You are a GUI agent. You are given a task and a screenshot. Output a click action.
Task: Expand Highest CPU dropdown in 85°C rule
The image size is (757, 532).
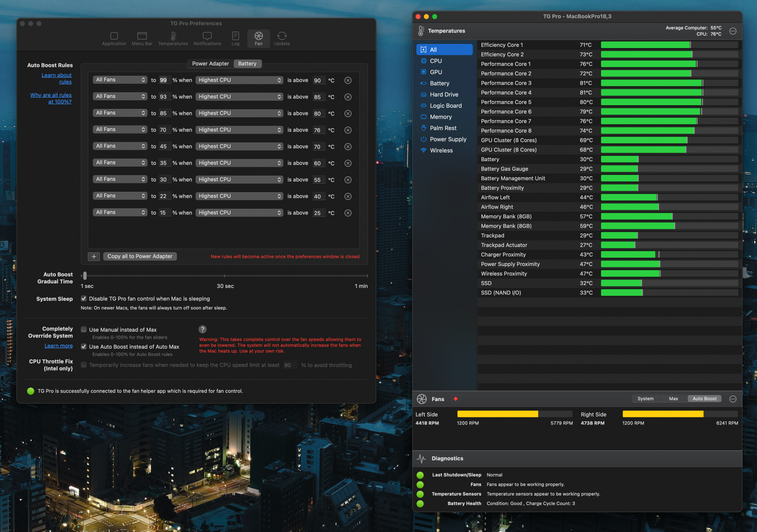(239, 96)
